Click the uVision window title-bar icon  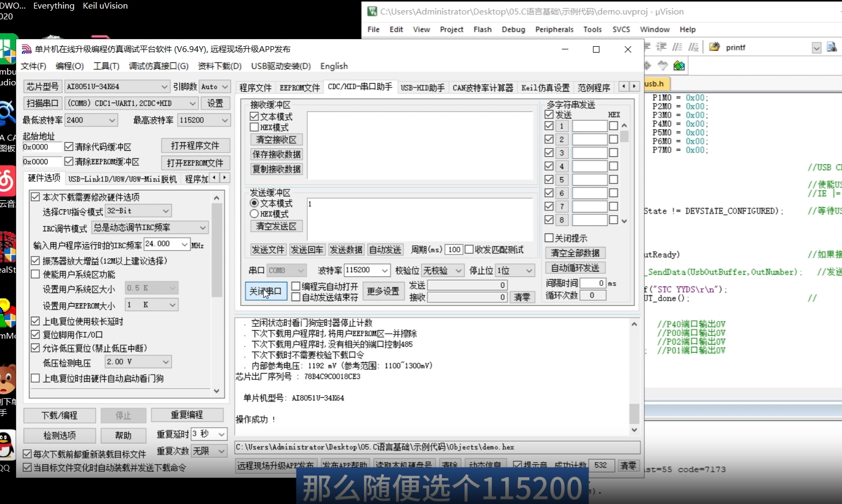click(372, 11)
